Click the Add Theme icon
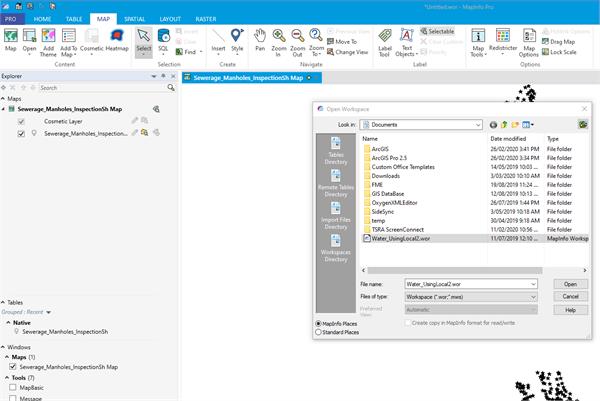Viewport: 600px width, 401px height. click(48, 42)
